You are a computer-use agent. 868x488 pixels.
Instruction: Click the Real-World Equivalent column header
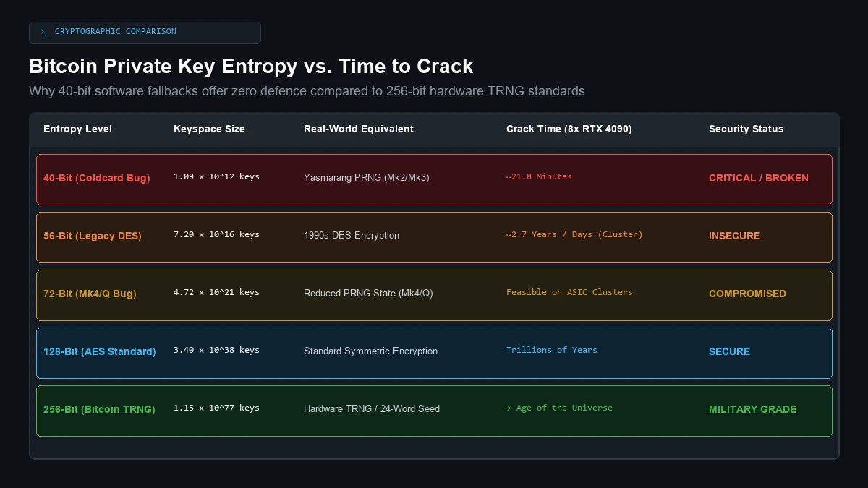359,129
